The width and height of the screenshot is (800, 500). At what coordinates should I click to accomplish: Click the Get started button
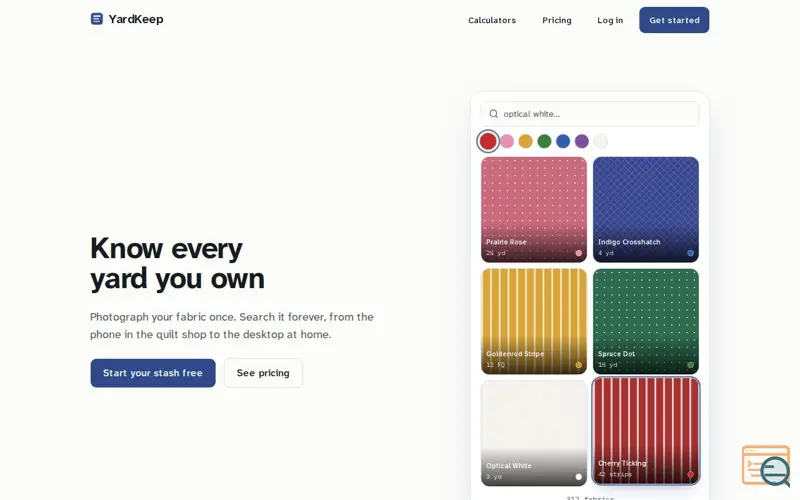[674, 20]
